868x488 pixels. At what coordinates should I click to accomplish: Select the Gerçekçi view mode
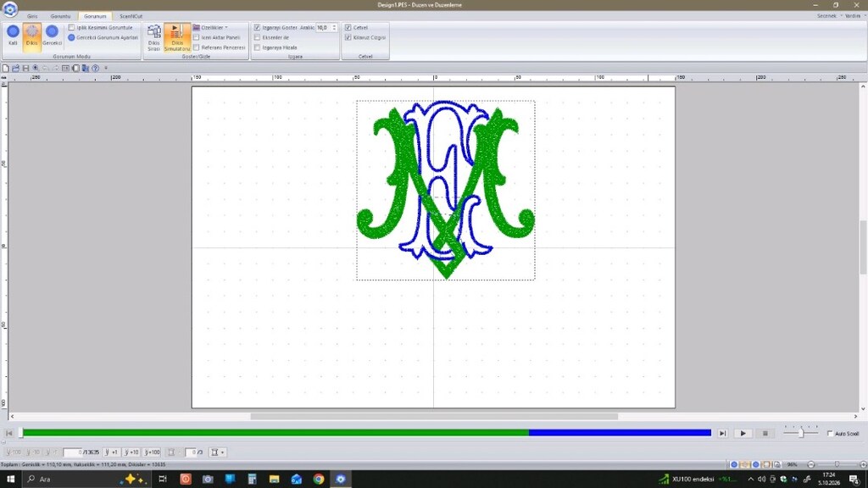tap(52, 36)
